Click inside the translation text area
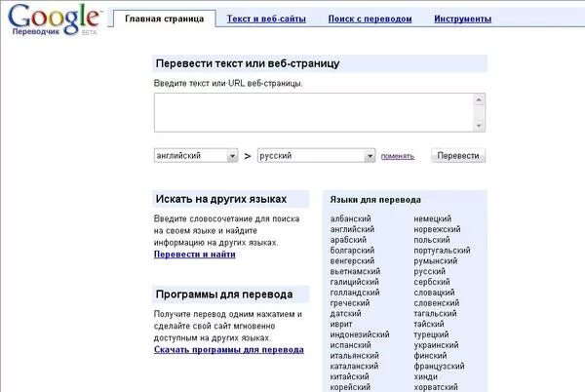Viewport: 585px width, 392px height. click(x=314, y=113)
